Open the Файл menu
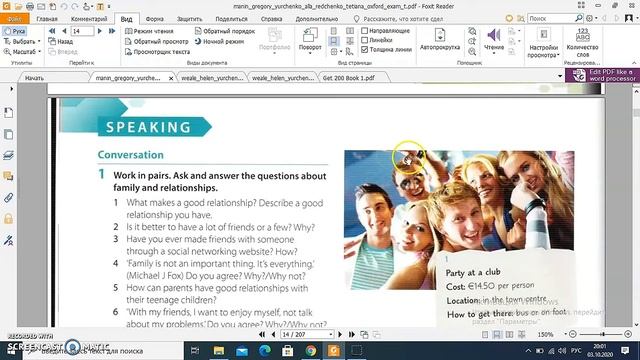640x360 pixels. coord(15,19)
